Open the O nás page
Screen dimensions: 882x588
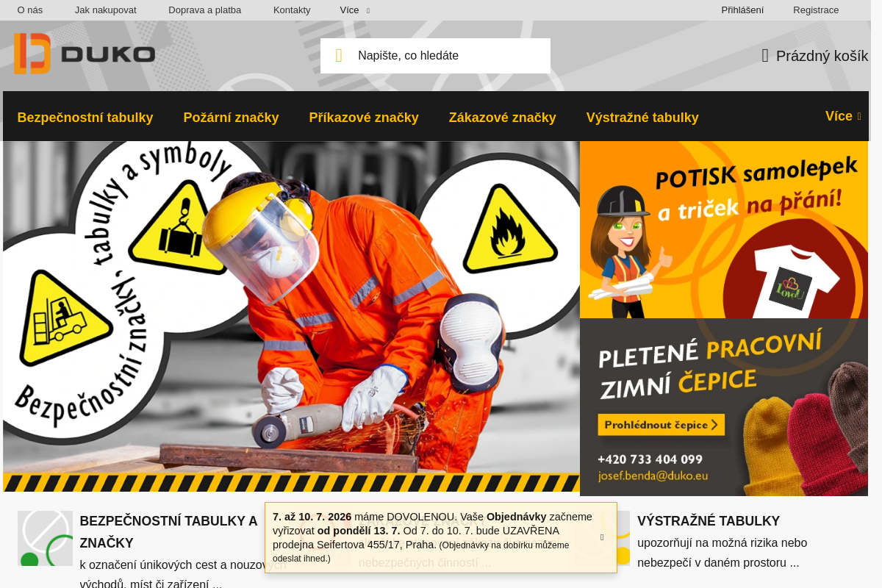coord(30,10)
